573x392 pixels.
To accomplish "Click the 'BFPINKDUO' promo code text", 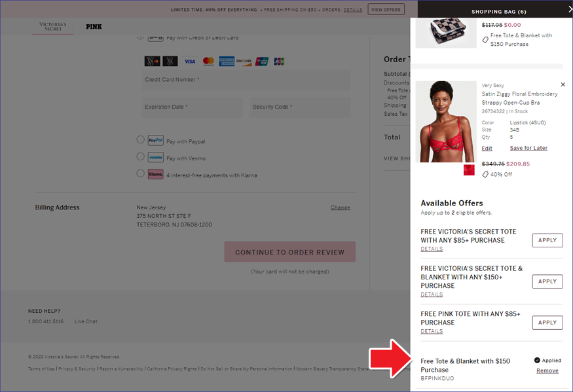I will click(437, 378).
